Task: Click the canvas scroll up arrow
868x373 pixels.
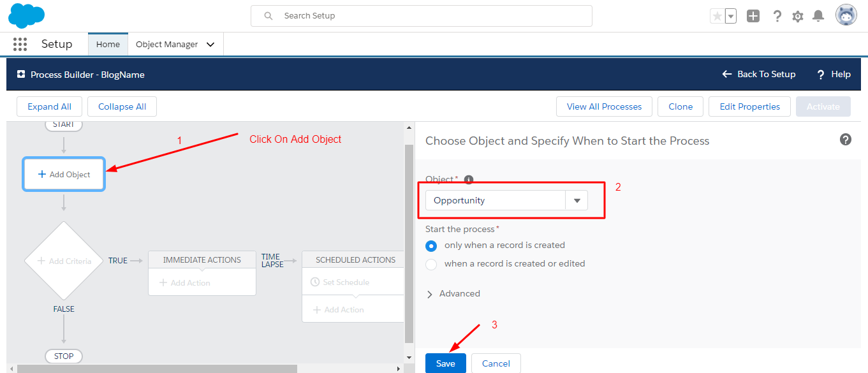Action: (409, 128)
